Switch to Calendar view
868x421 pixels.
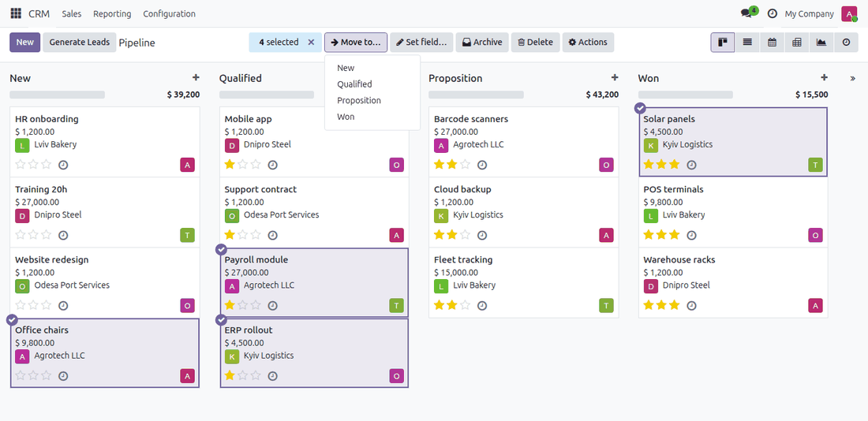tap(772, 42)
